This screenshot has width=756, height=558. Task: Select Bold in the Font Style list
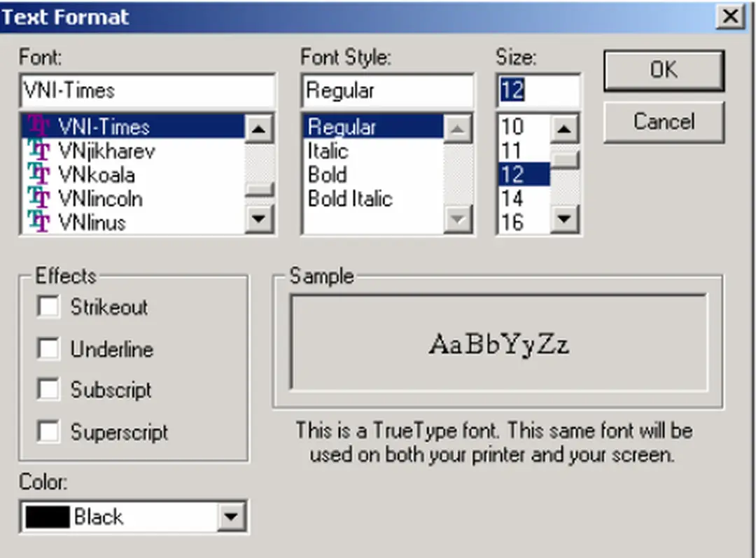tap(326, 175)
